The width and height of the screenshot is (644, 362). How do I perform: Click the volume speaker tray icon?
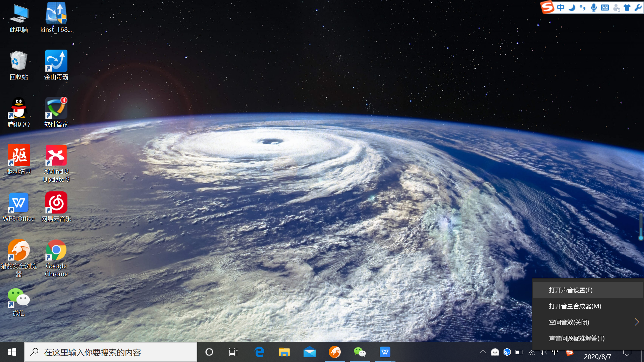point(543,352)
